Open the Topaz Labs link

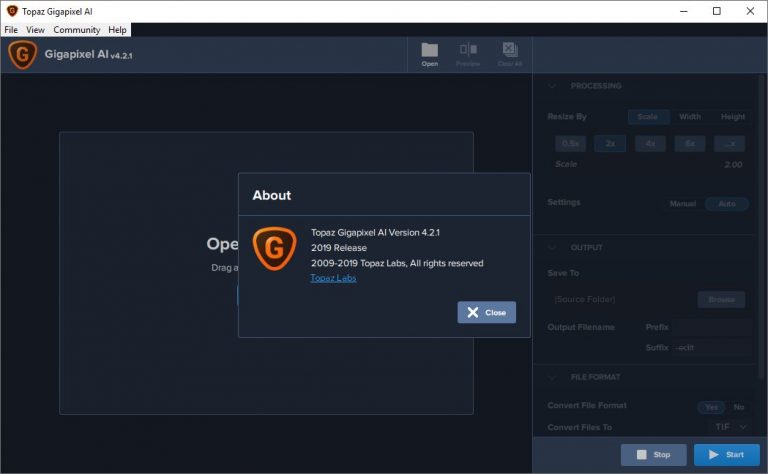pos(333,278)
